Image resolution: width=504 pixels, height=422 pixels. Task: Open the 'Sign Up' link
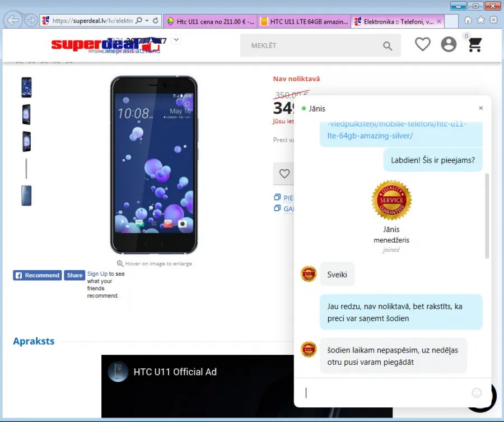click(x=97, y=273)
